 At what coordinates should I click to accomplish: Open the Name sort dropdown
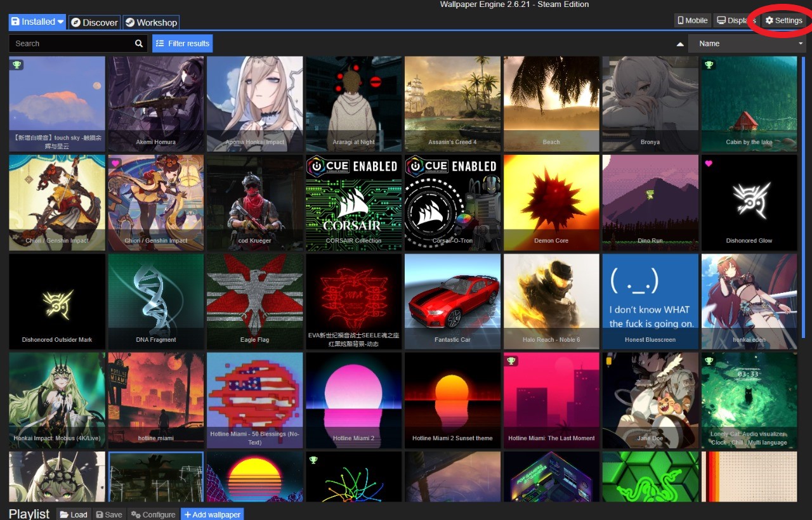(747, 44)
